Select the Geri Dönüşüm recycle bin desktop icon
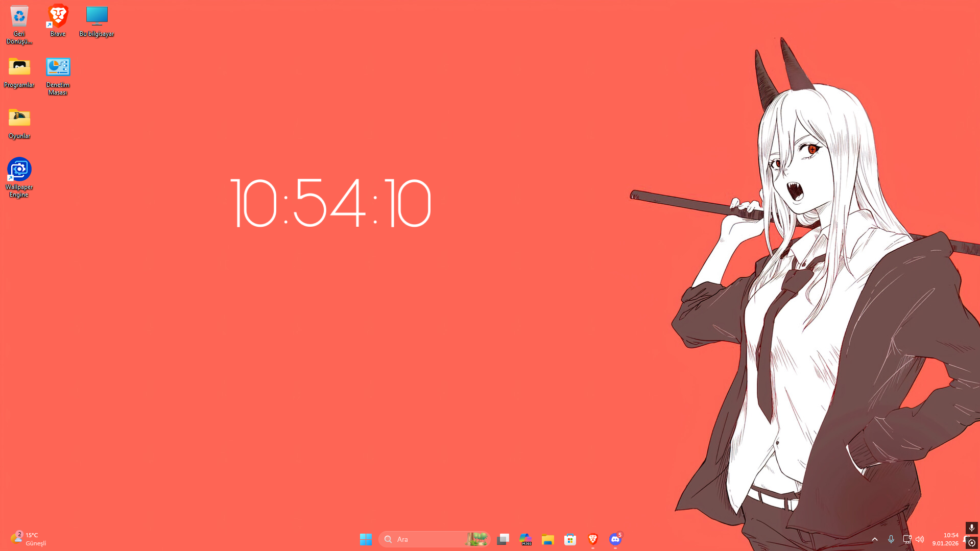Image resolution: width=980 pixels, height=551 pixels. pyautogui.click(x=19, y=25)
